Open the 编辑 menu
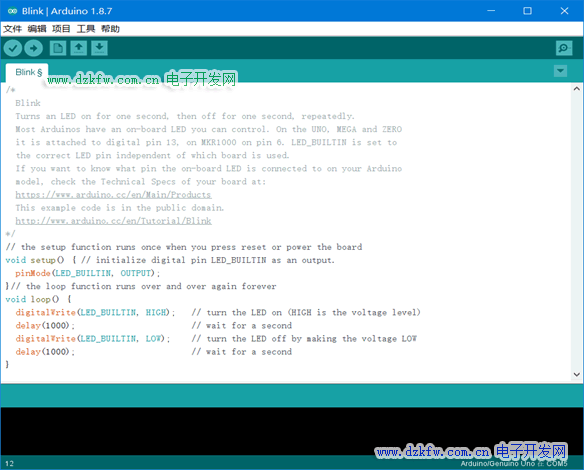 coord(37,29)
